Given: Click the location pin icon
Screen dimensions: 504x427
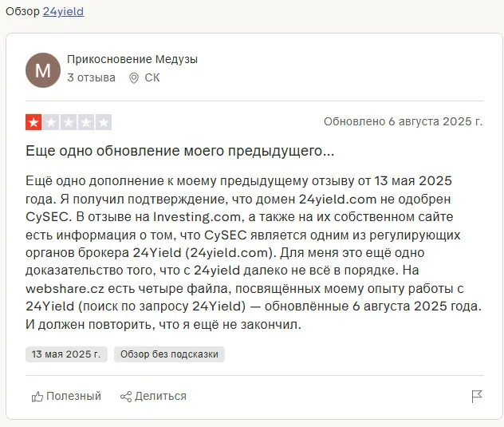Looking at the screenshot, I should click(133, 78).
